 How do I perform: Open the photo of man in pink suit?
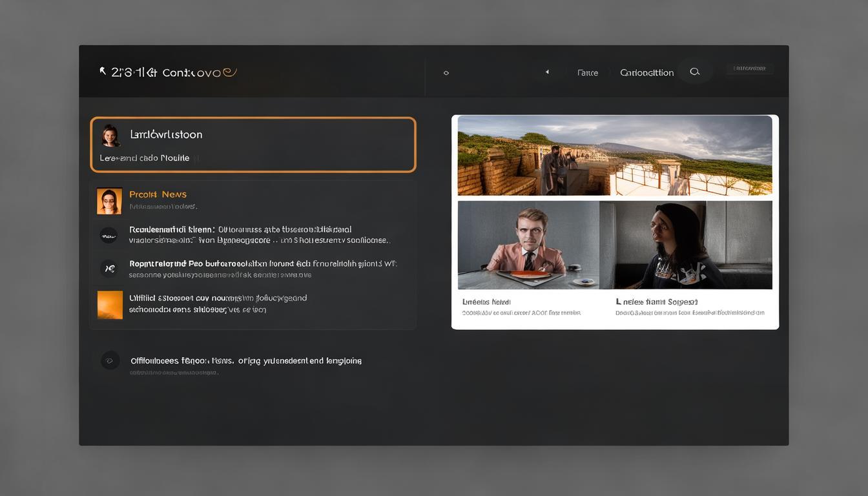click(x=528, y=245)
